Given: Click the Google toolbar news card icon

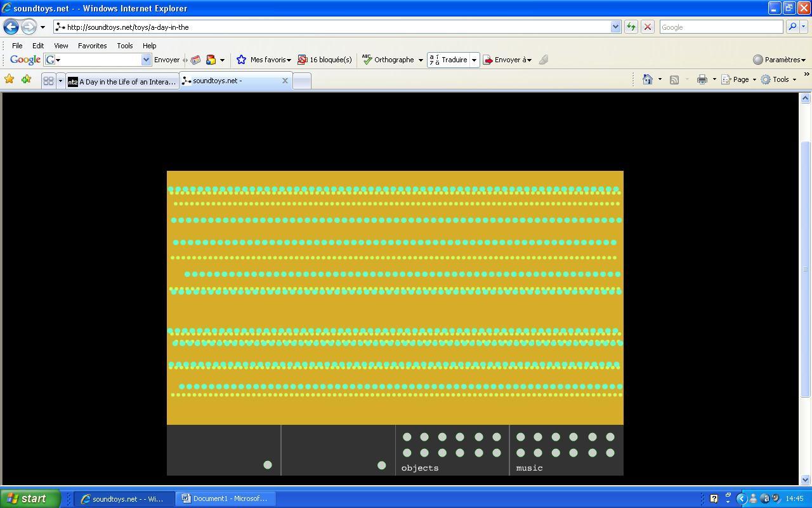Looking at the screenshot, I should [195, 60].
